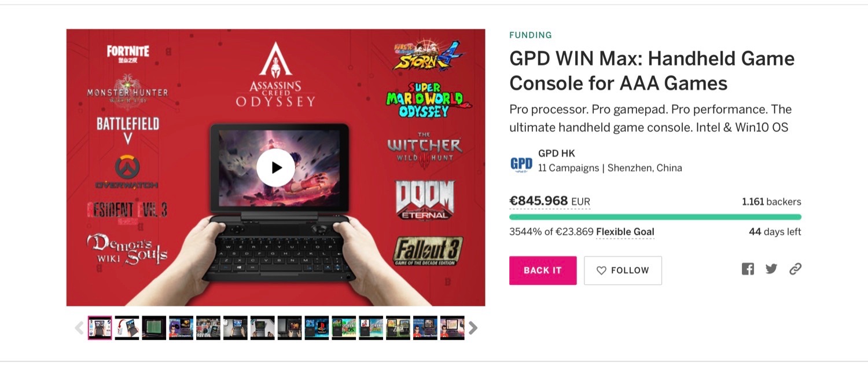Screen dimensions: 868x366
Task: Open GPD HK campaigner profile
Action: point(557,153)
